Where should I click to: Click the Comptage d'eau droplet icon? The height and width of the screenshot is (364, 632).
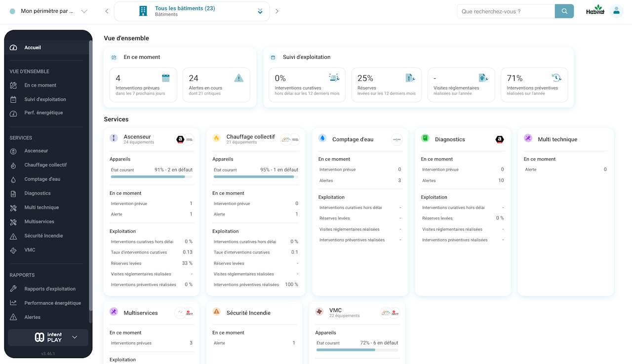click(x=322, y=139)
